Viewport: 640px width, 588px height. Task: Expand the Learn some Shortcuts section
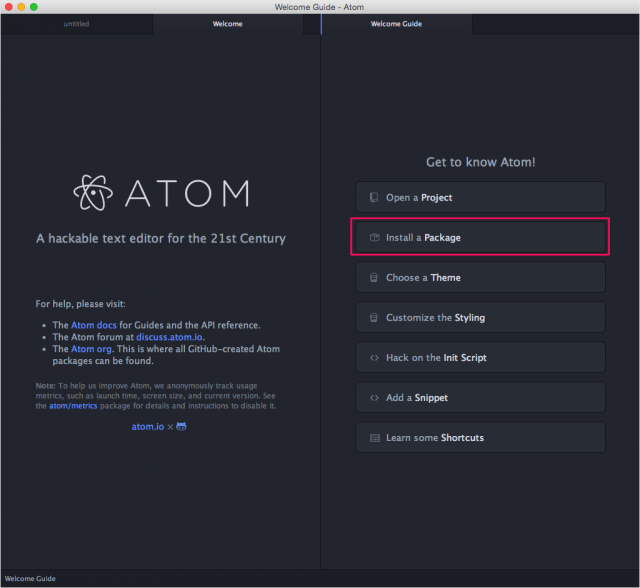tap(480, 437)
